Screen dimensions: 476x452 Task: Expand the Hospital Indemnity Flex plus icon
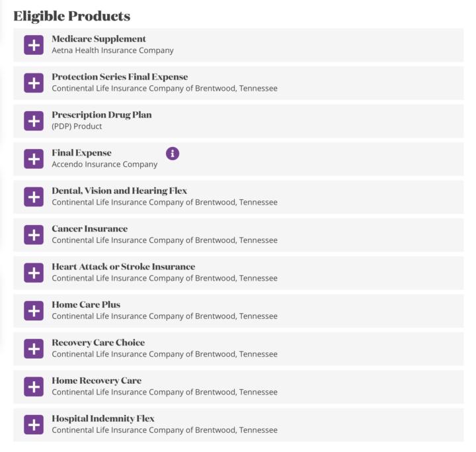34,425
